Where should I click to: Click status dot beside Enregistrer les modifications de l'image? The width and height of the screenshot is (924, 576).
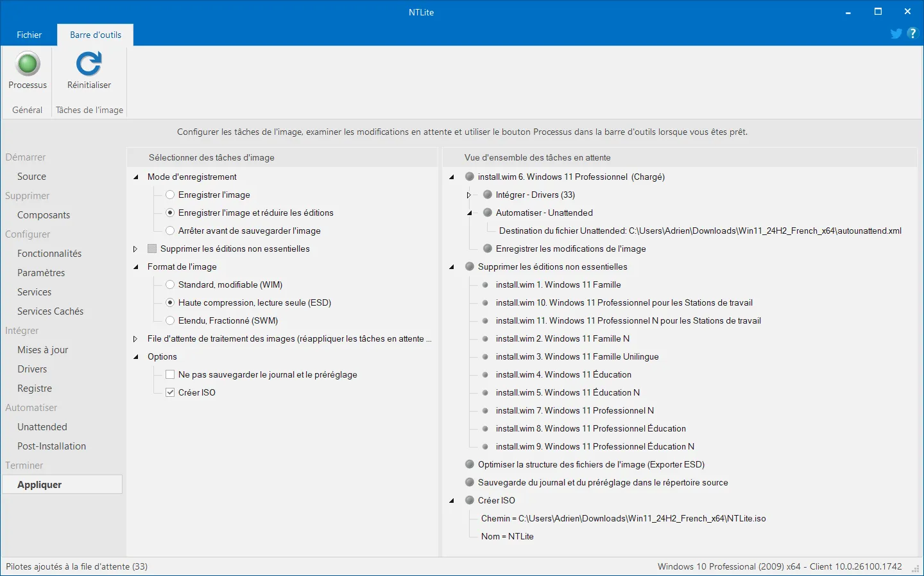(488, 249)
